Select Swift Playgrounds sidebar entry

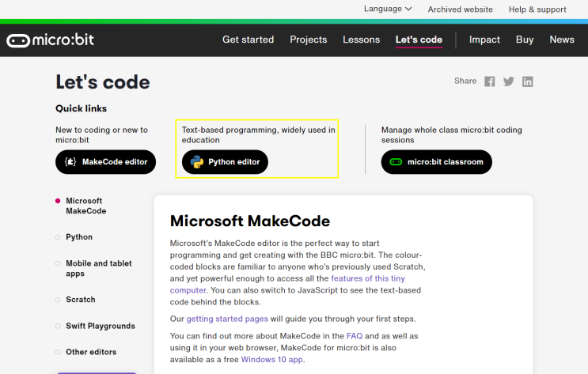point(101,326)
